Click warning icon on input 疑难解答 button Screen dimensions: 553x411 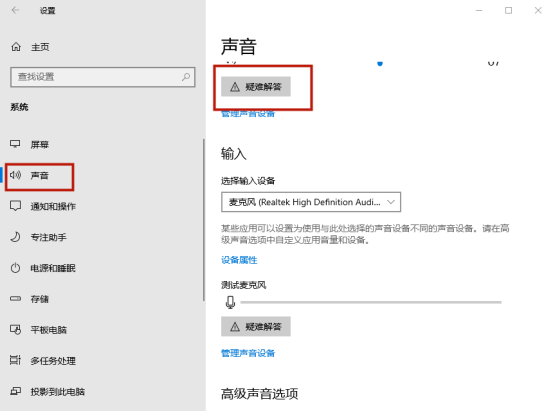pos(235,327)
